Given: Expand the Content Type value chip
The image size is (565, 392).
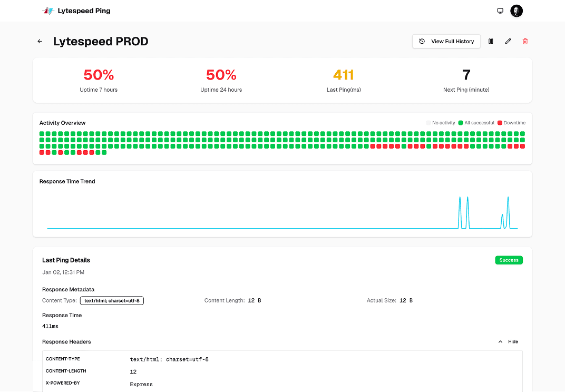Looking at the screenshot, I should point(112,300).
